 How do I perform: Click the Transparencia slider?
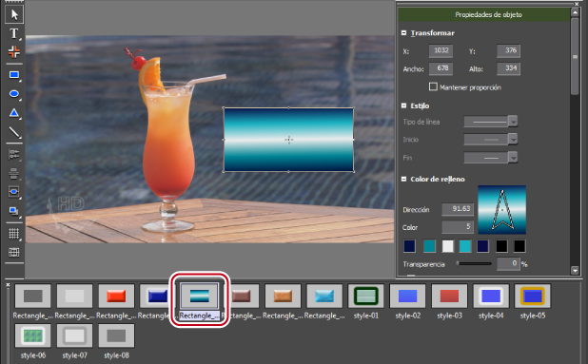[x=474, y=263]
